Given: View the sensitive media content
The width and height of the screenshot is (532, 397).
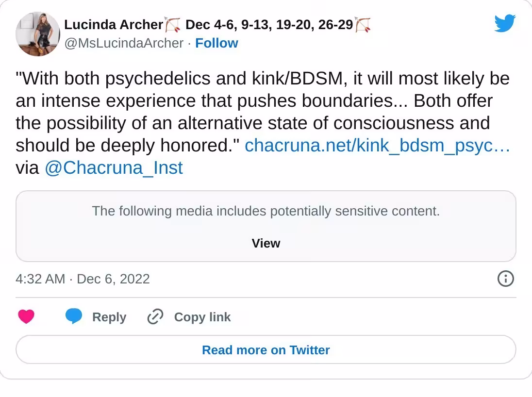Looking at the screenshot, I should pyautogui.click(x=266, y=243).
